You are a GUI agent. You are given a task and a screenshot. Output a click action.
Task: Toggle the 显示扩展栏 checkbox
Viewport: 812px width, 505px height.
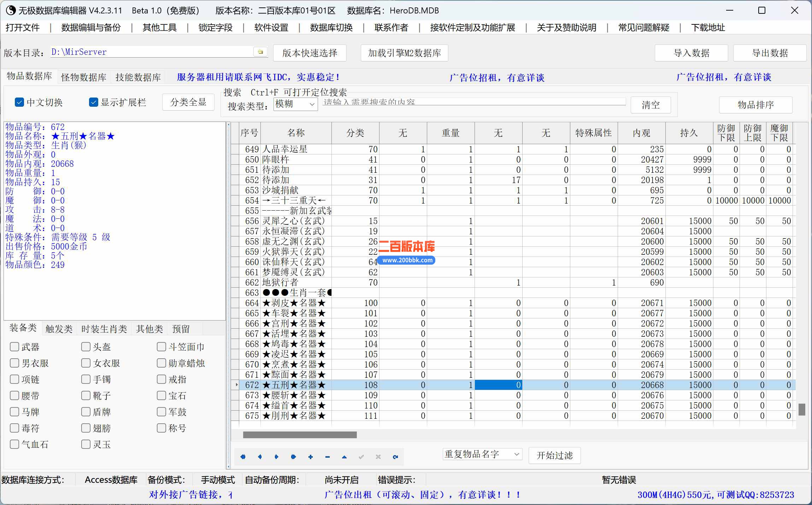[94, 102]
